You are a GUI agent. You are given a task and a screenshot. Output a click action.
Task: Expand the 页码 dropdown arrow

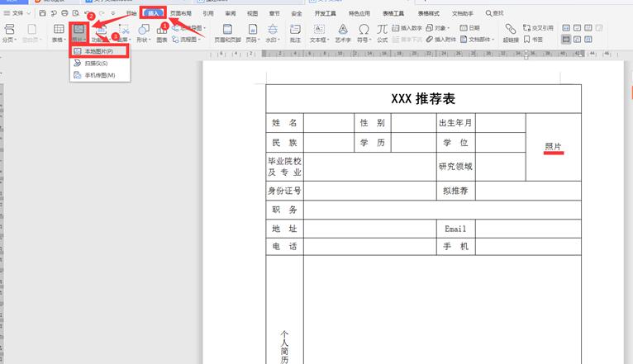pyautogui.click(x=259, y=40)
